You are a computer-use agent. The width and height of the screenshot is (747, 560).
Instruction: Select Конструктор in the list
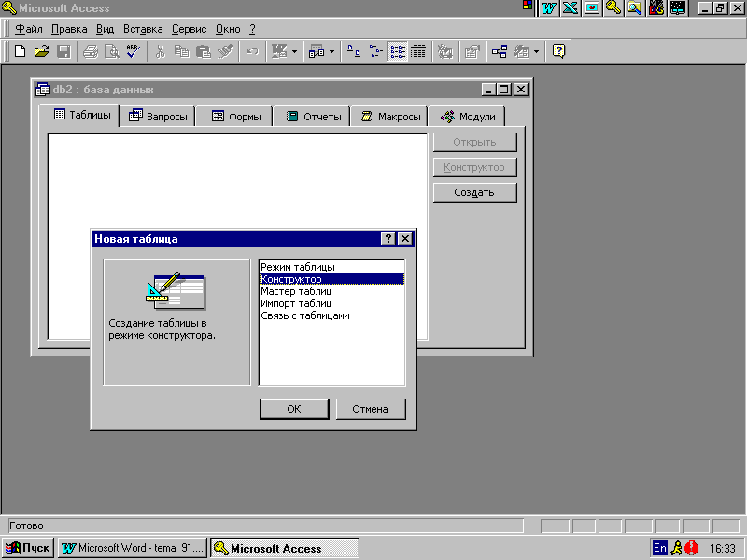click(332, 279)
